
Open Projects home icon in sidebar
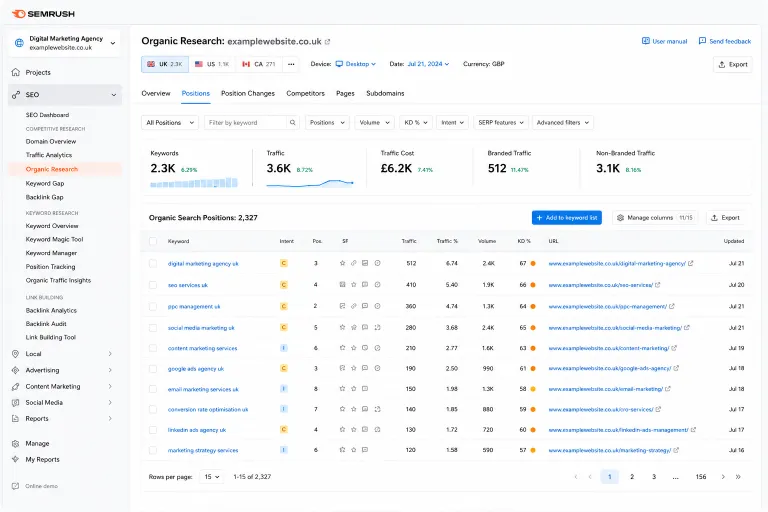[16, 72]
